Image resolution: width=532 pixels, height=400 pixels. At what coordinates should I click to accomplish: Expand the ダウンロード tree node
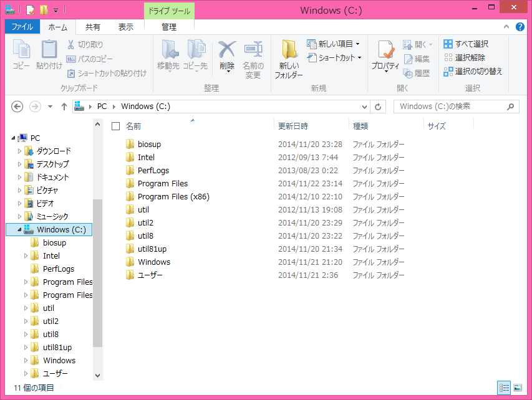click(x=19, y=151)
